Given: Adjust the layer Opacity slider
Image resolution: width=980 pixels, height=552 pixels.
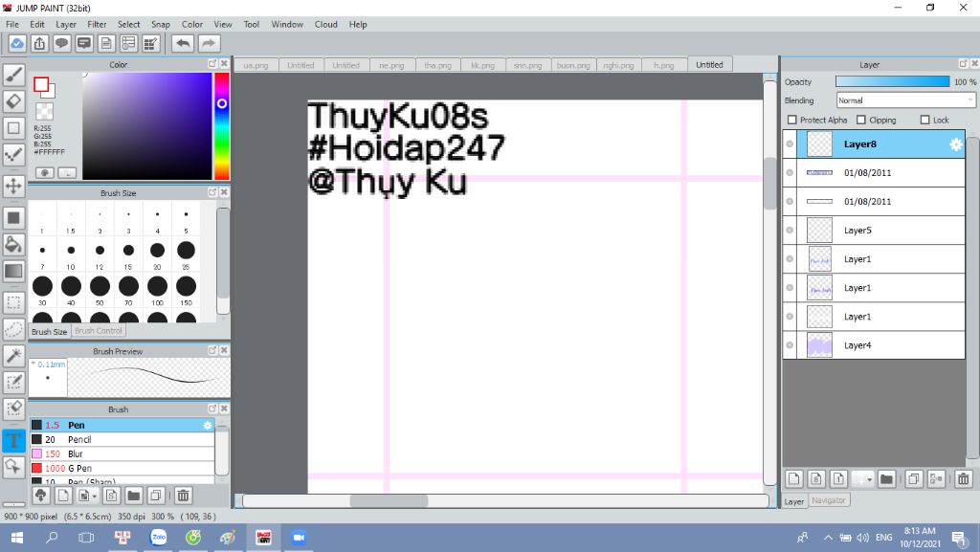Looking at the screenshot, I should pyautogui.click(x=893, y=82).
